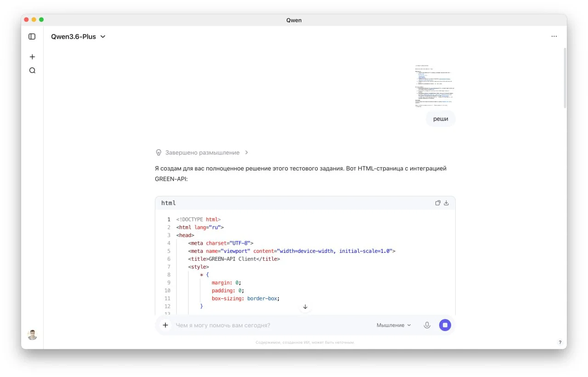
Task: Click the green window fullscreen button
Action: pyautogui.click(x=41, y=20)
